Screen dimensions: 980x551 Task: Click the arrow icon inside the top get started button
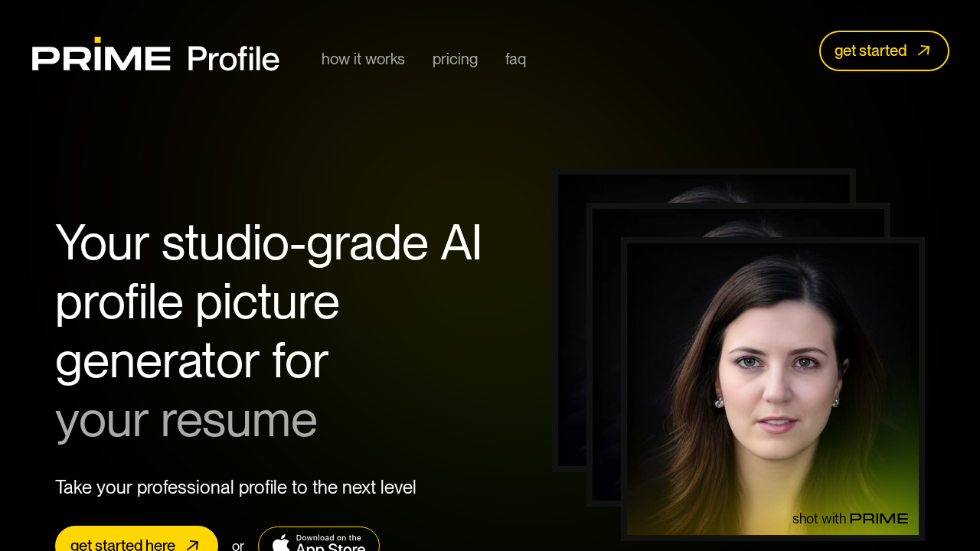pyautogui.click(x=925, y=51)
